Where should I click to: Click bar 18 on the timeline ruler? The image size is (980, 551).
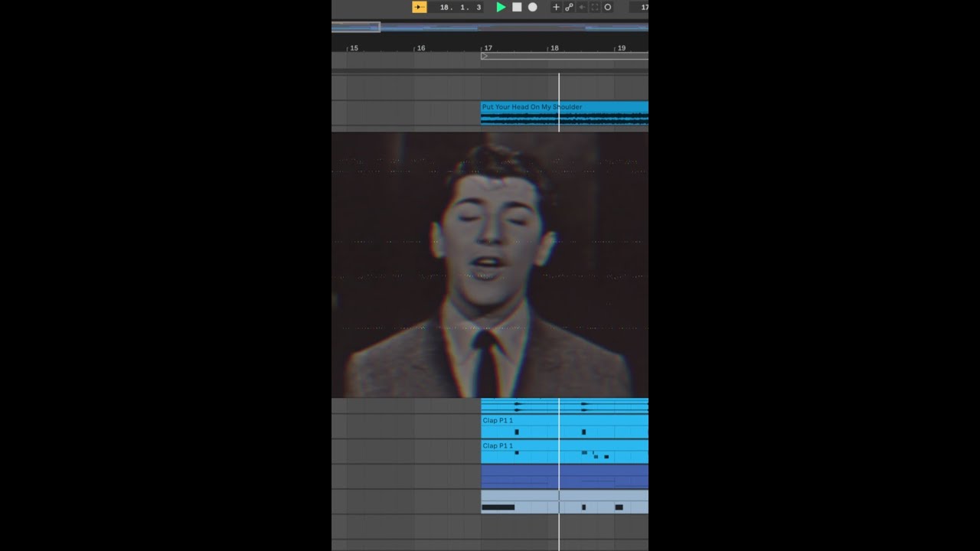554,48
